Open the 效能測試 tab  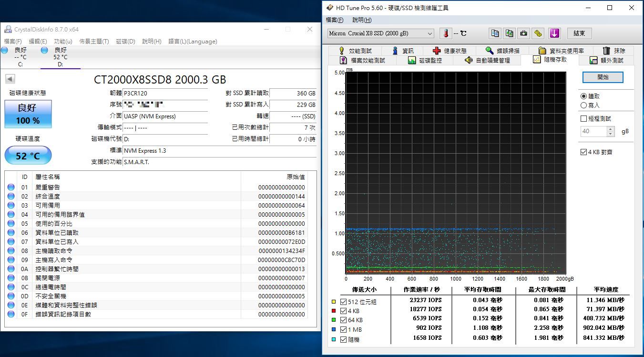click(x=355, y=51)
